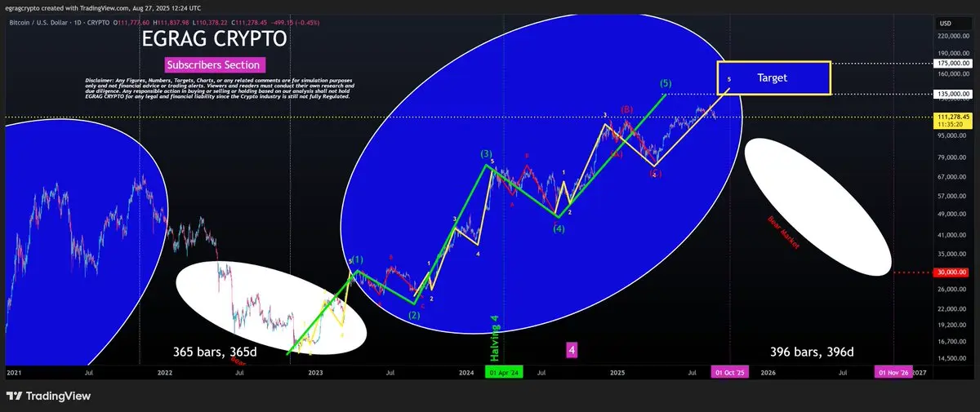Click the Disclaimer paragraph text
This screenshot has height=412, width=980.
click(x=220, y=88)
